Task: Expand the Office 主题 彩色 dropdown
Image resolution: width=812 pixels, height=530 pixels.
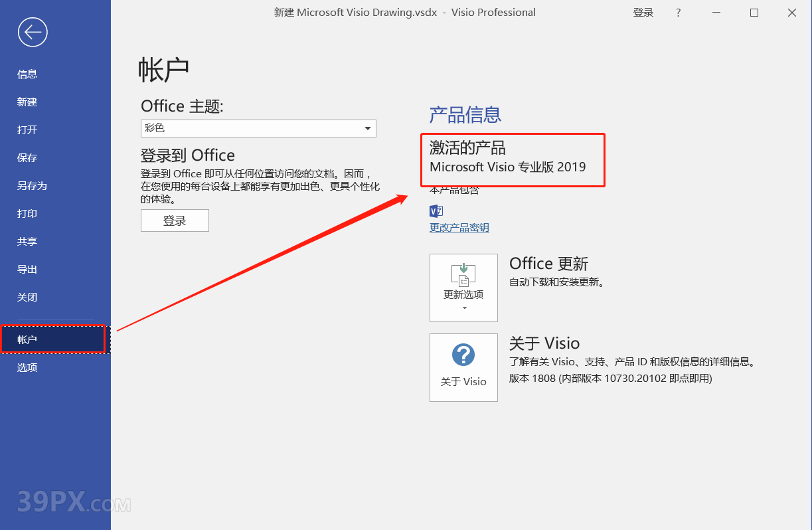Action: click(x=258, y=128)
